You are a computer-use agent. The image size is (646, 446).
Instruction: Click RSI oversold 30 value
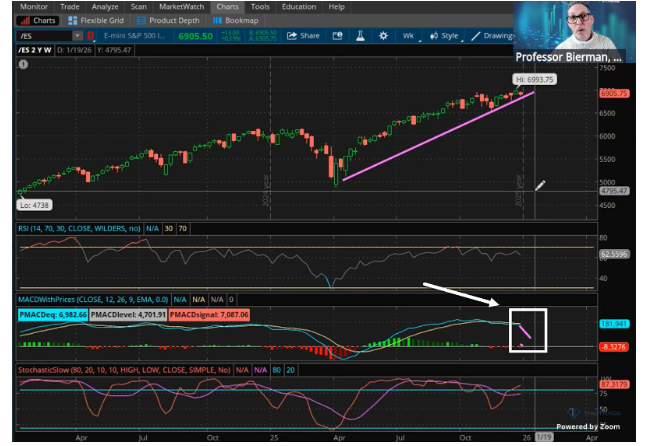169,229
